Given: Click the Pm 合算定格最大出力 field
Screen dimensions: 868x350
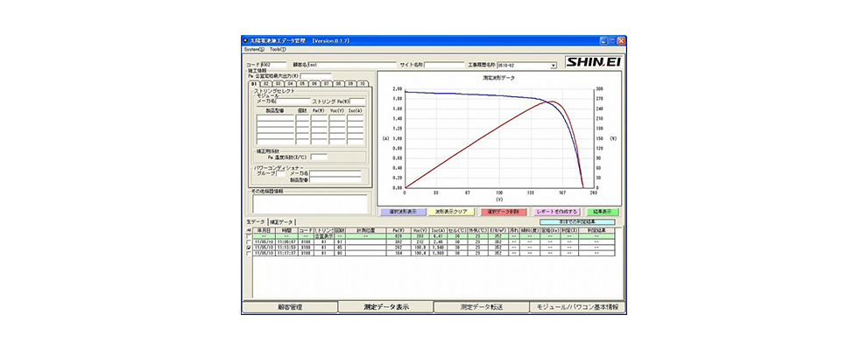Looking at the screenshot, I should click(x=316, y=76).
